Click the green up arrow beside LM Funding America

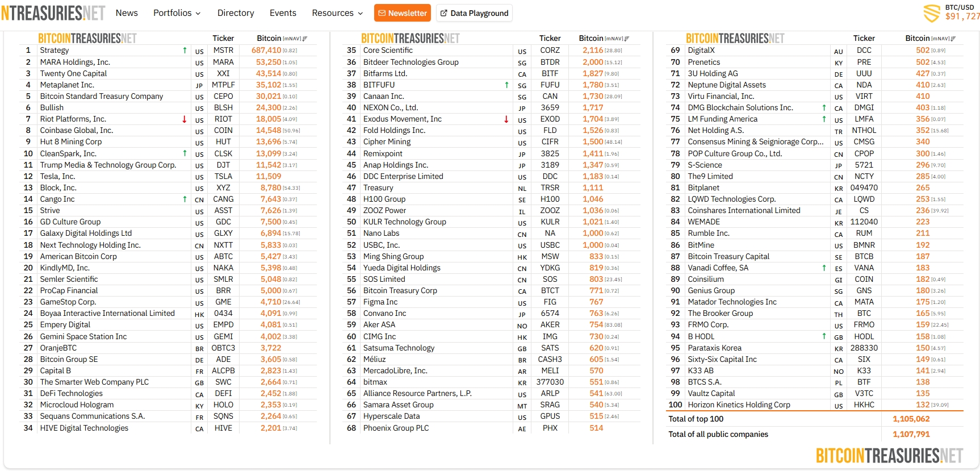[x=824, y=119]
